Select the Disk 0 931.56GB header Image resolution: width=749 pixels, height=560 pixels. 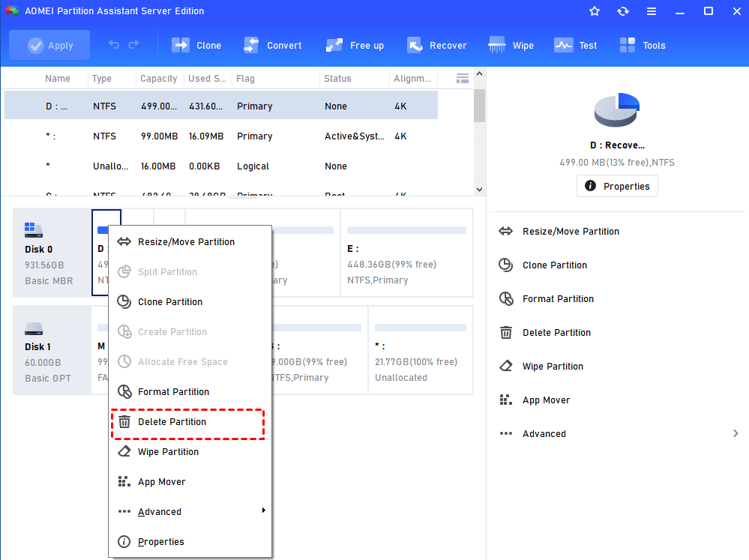tap(52, 253)
